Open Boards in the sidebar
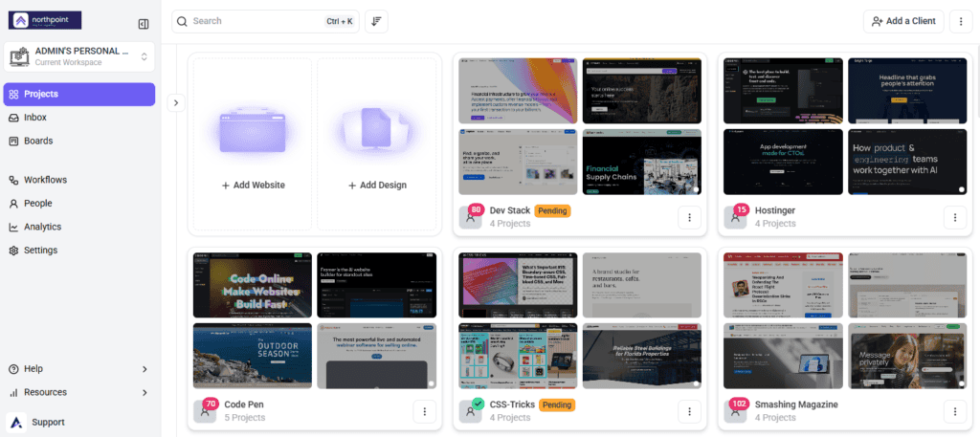 (79, 142)
